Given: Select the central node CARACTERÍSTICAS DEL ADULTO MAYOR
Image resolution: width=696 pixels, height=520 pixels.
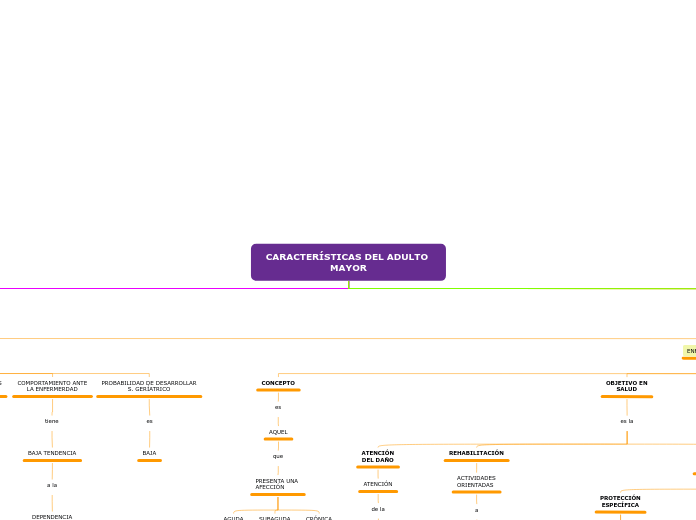Looking at the screenshot, I should click(348, 262).
